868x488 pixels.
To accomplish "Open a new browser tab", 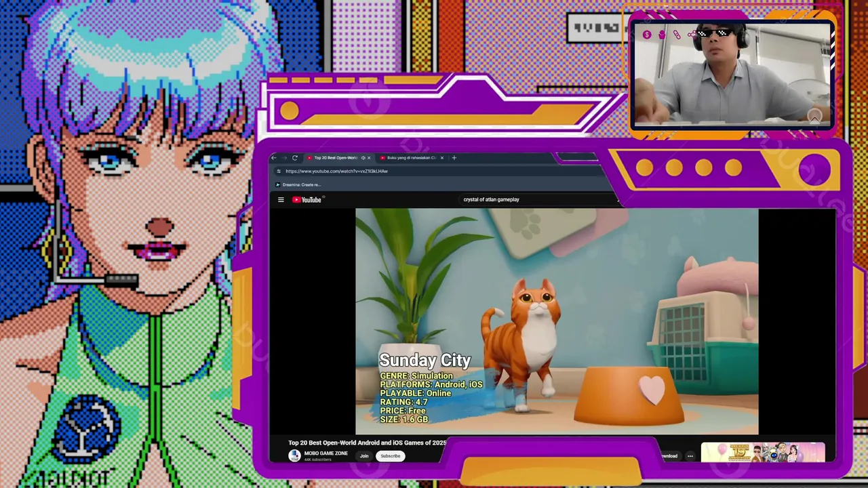I will tap(454, 158).
